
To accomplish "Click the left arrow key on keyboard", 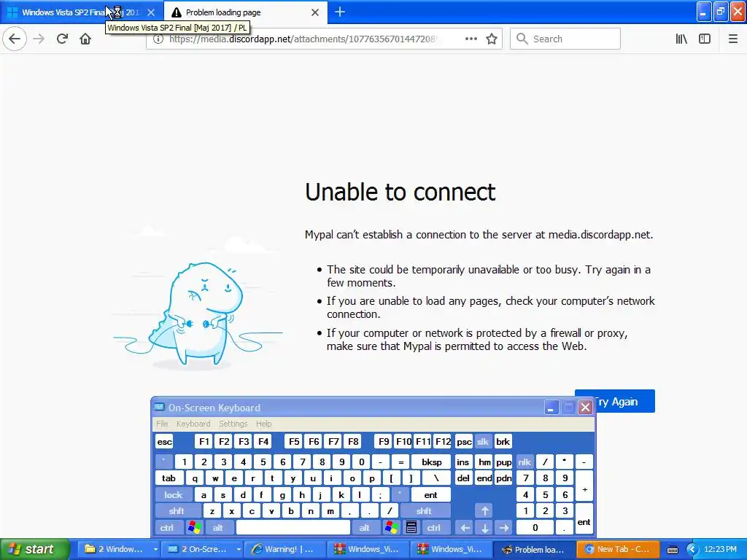I will coord(465,528).
